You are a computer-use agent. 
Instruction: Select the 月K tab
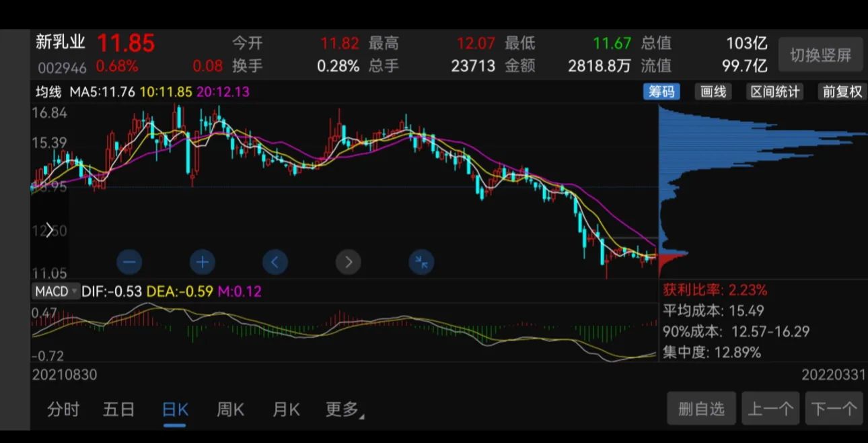click(286, 409)
